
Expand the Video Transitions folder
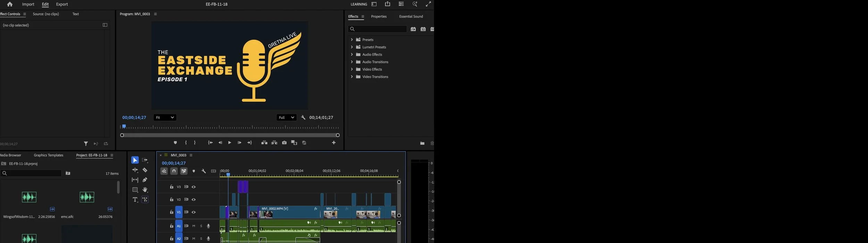pyautogui.click(x=352, y=77)
